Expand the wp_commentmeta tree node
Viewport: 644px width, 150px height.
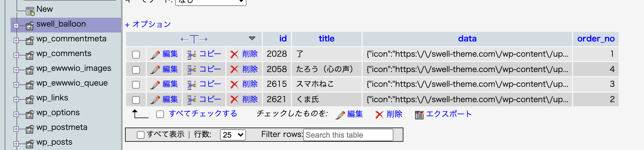pyautogui.click(x=16, y=40)
